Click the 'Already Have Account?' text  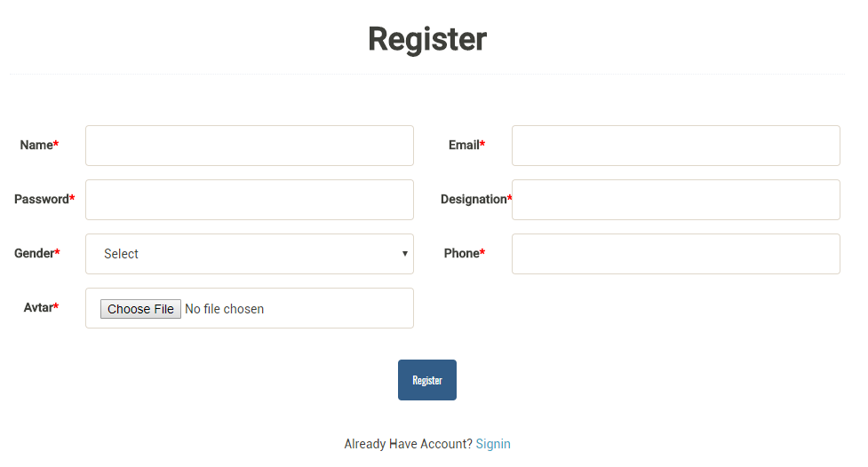[x=408, y=444]
